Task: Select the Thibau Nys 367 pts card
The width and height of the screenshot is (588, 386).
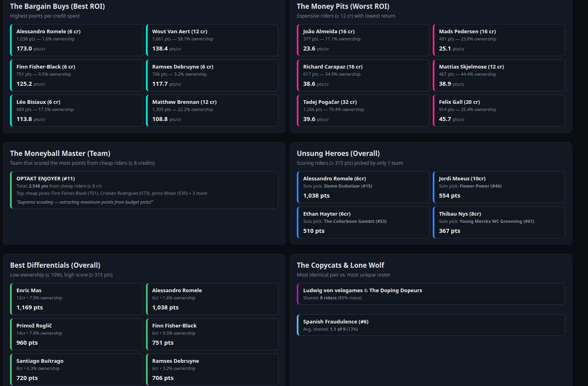Action: [499, 222]
